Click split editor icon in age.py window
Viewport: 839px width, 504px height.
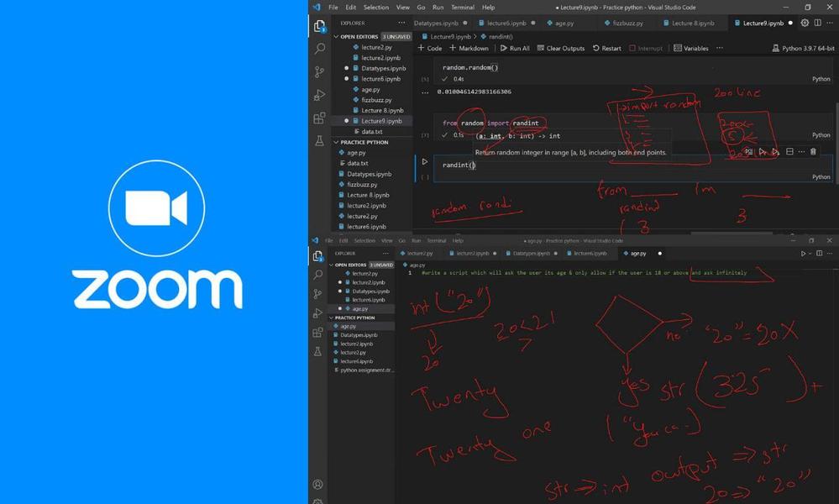click(x=819, y=254)
